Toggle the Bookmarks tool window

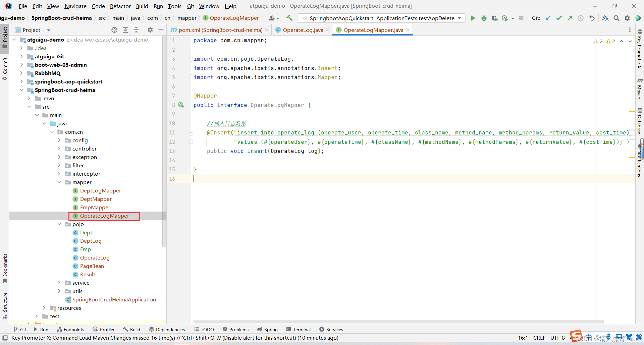(x=5, y=268)
